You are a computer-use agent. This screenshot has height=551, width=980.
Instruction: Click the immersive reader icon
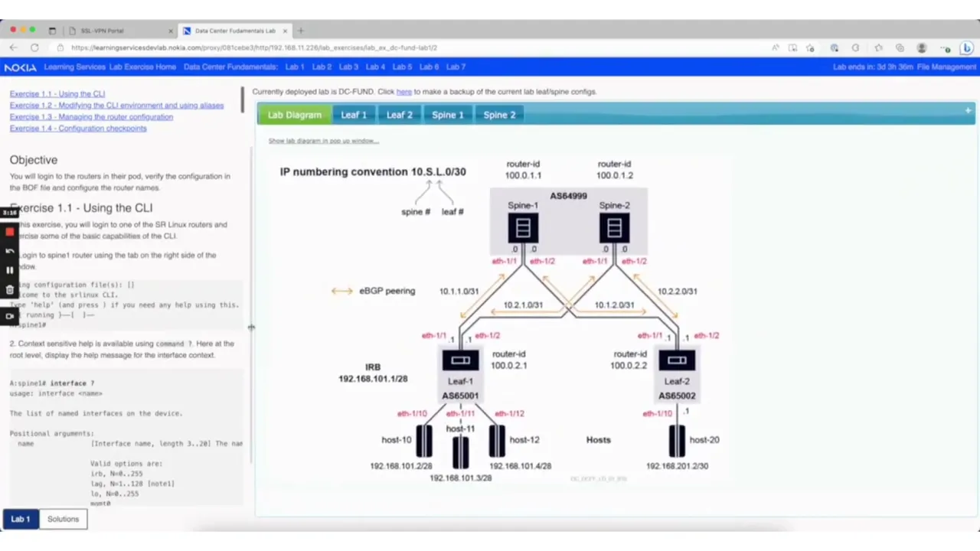793,47
